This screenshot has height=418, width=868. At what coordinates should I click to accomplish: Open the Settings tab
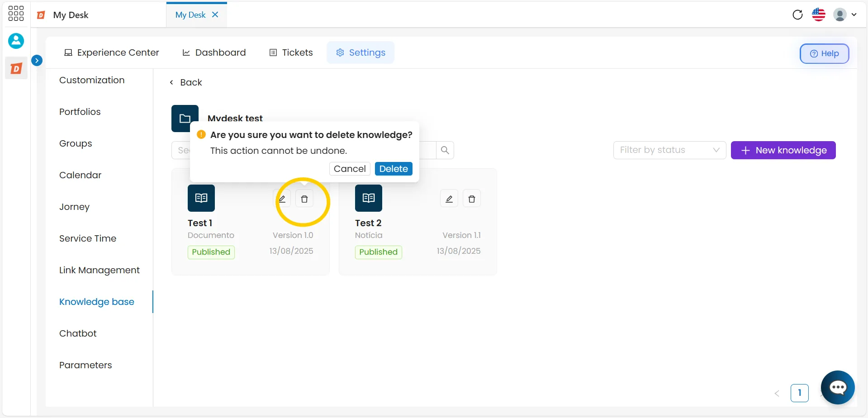coord(360,52)
